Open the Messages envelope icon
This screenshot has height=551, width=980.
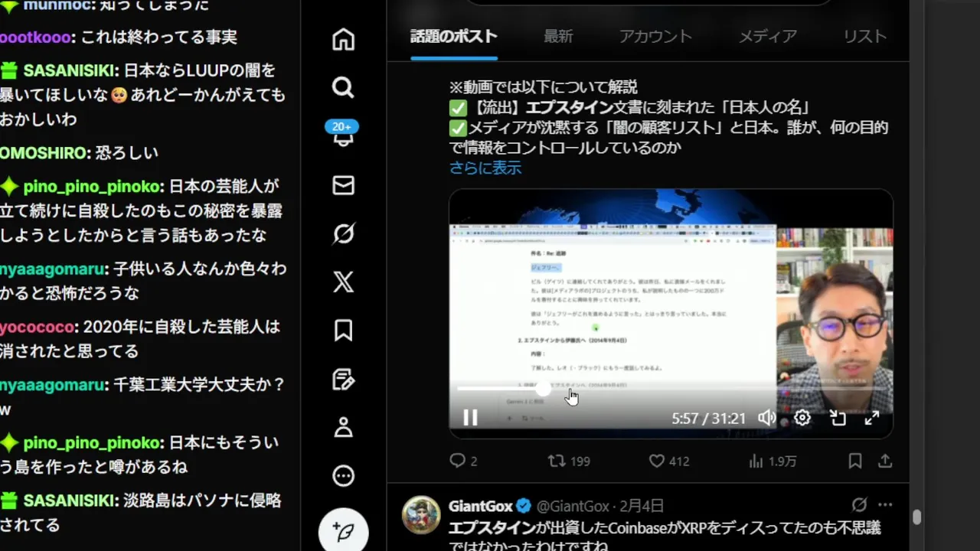(x=343, y=185)
